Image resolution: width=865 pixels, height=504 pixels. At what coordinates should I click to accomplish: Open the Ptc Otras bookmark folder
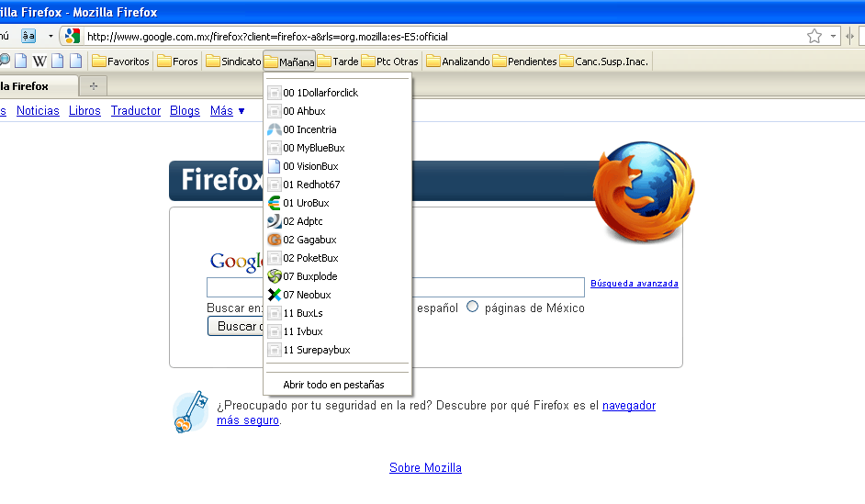pos(389,62)
